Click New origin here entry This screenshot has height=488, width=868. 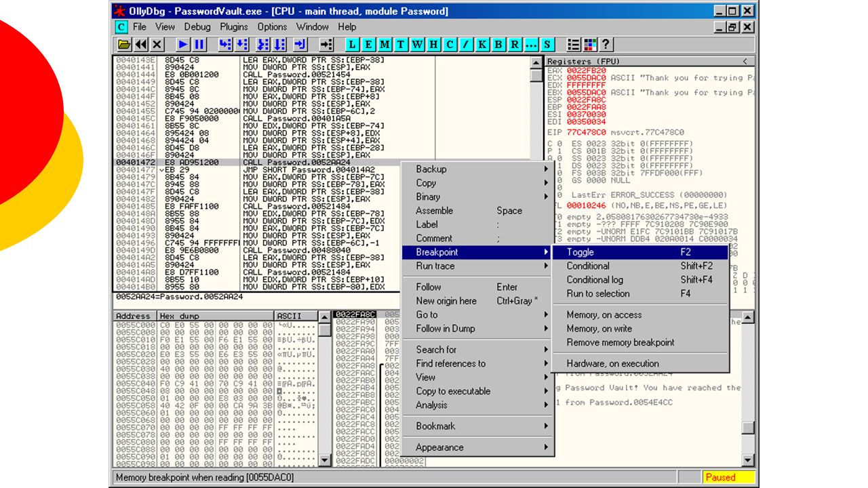coord(478,301)
